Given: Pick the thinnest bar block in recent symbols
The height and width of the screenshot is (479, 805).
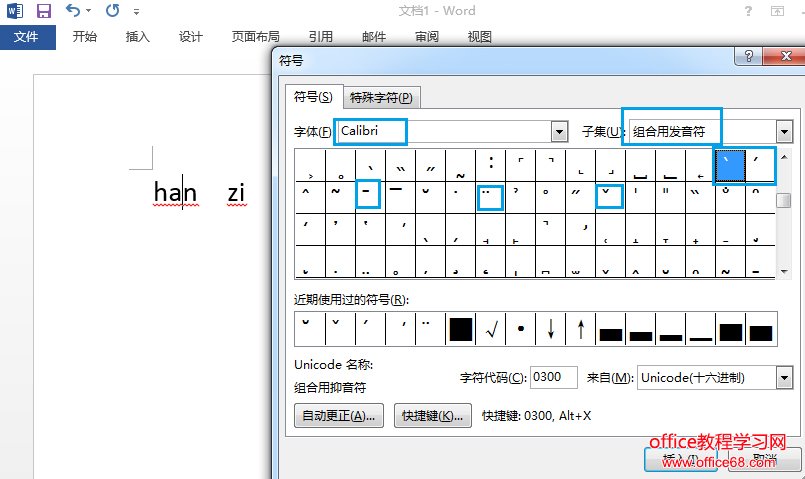Looking at the screenshot, I should pos(701,329).
